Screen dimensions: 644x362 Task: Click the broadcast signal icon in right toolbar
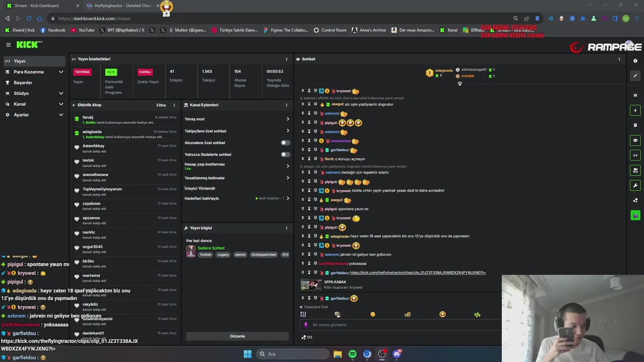click(635, 155)
